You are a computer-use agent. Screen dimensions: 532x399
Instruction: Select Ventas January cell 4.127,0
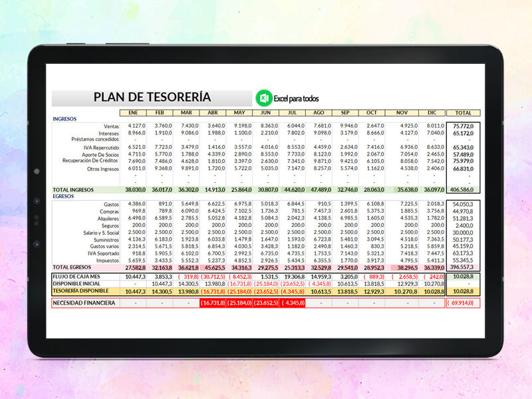pyautogui.click(x=137, y=126)
